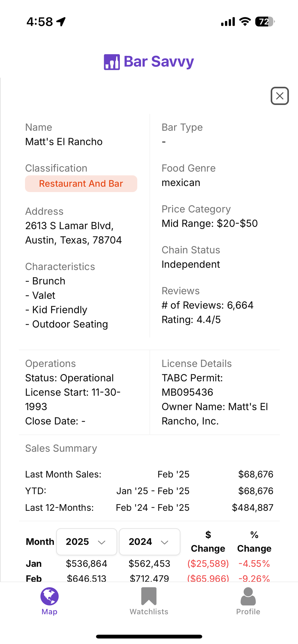Switch to the Profile tab label
The width and height of the screenshot is (298, 644).
pyautogui.click(x=248, y=611)
